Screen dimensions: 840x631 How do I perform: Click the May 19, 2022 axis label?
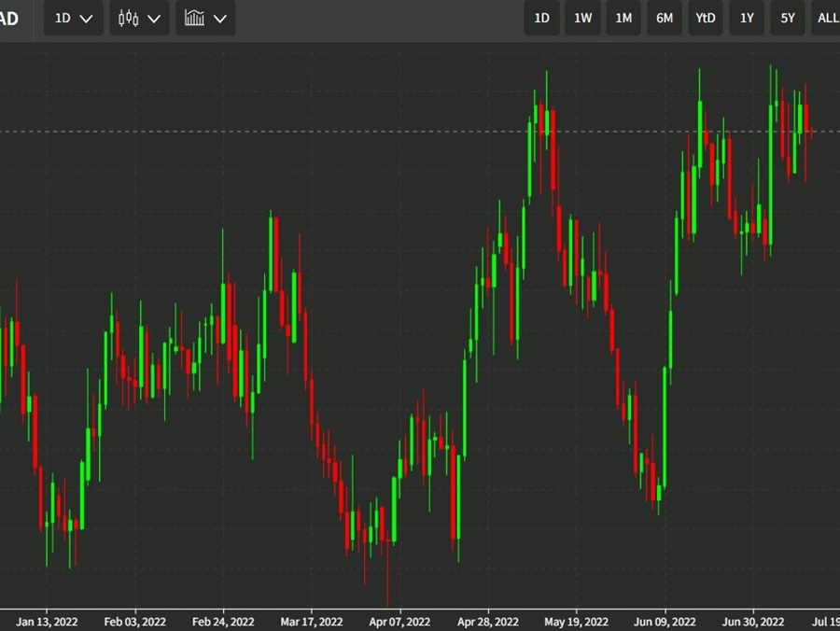pyautogui.click(x=576, y=621)
